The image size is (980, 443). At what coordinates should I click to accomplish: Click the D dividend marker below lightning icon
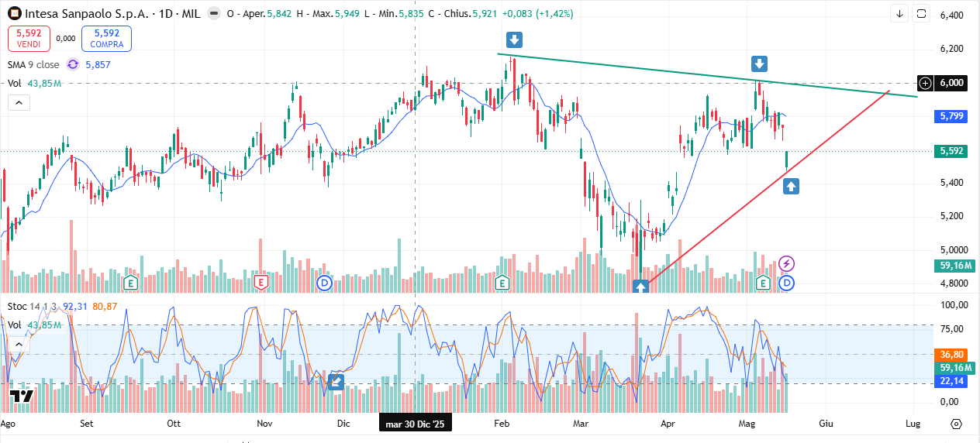click(787, 283)
